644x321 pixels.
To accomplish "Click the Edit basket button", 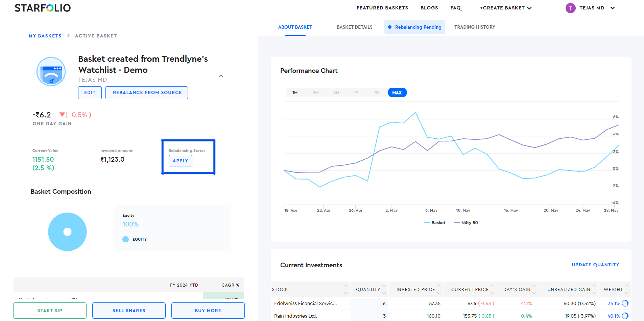I will coord(90,92).
